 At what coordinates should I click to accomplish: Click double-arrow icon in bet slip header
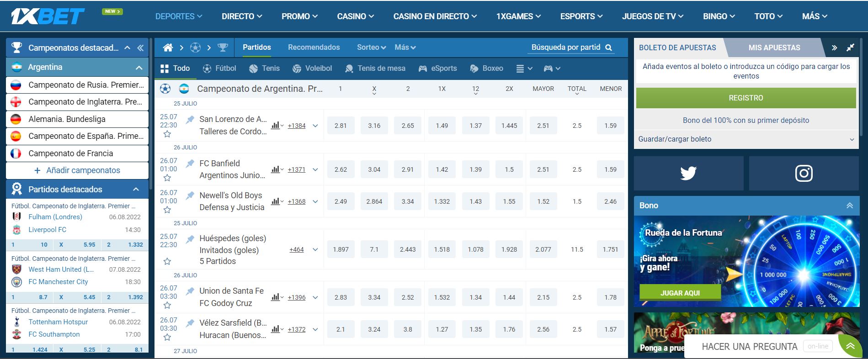(834, 48)
